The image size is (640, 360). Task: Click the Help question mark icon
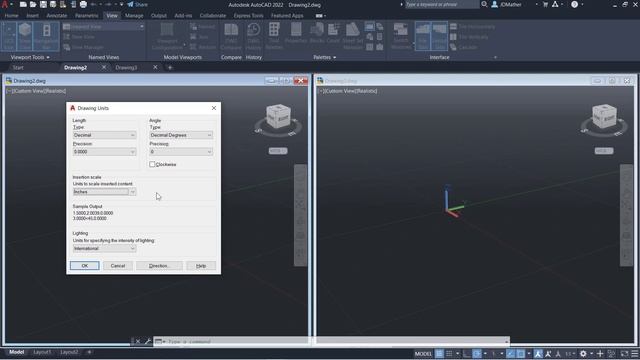(x=574, y=4)
